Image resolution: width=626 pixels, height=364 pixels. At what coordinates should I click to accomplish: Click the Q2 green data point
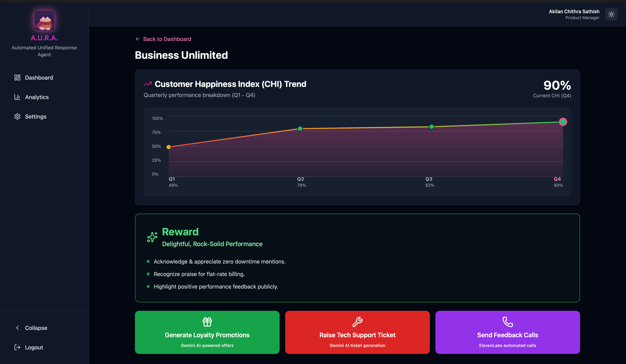pyautogui.click(x=300, y=129)
